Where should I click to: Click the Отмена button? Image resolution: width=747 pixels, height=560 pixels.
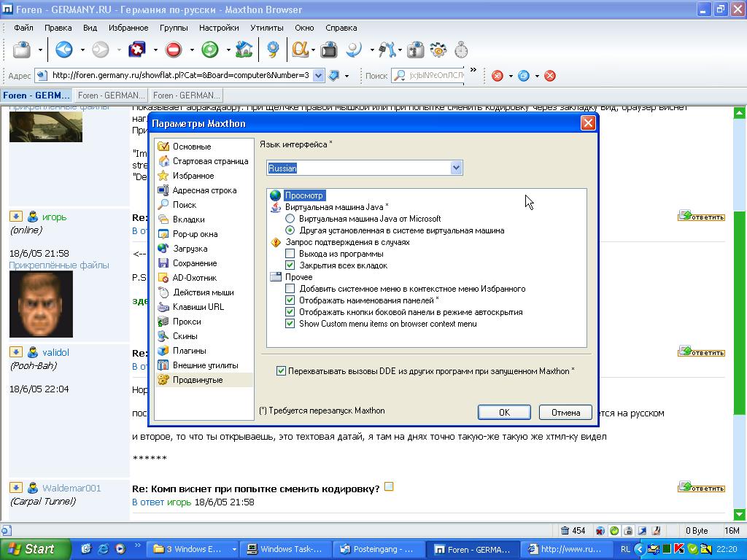tap(565, 413)
